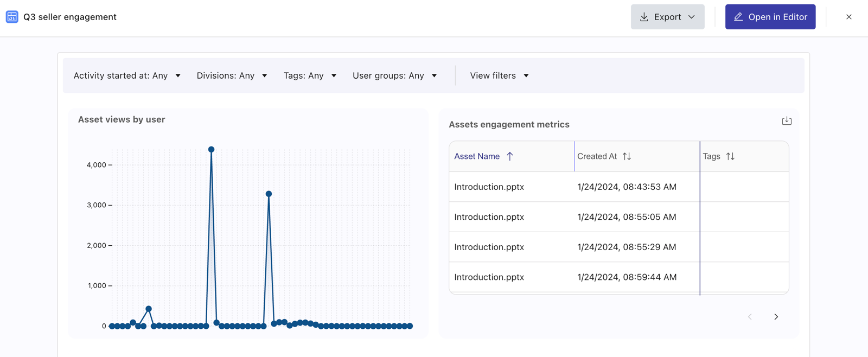868x357 pixels.
Task: Expand the Activity started at filter
Action: (x=127, y=75)
